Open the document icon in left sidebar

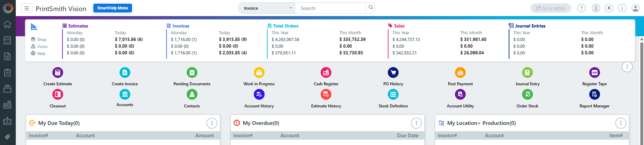[7, 56]
